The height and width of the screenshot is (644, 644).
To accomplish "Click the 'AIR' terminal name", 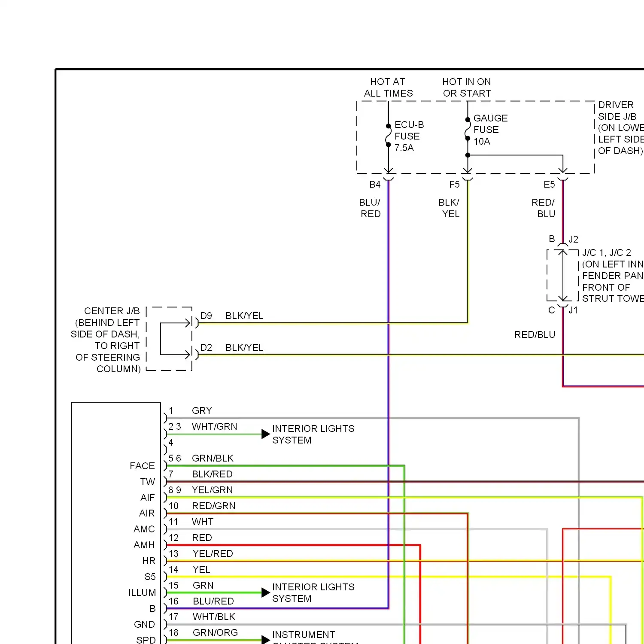I will 147,513.
